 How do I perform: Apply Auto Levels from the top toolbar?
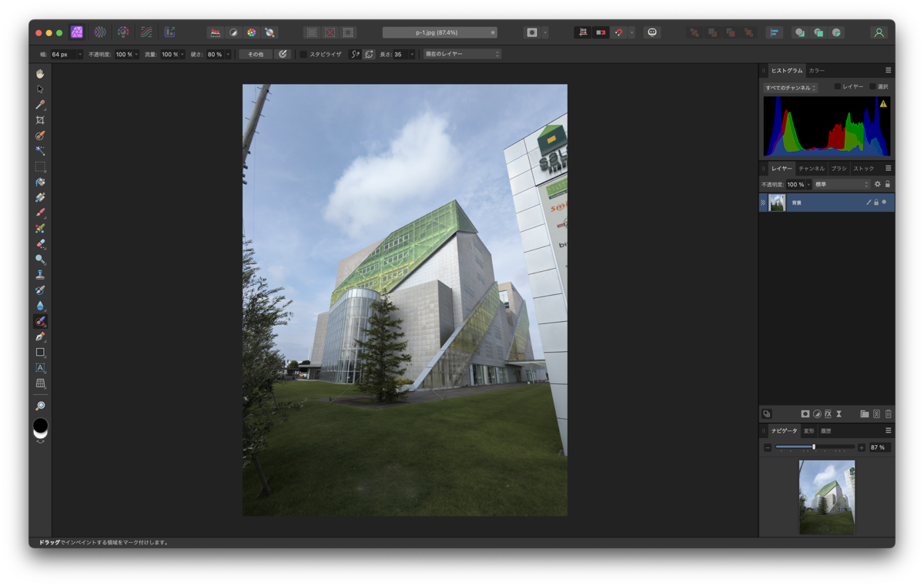click(216, 32)
